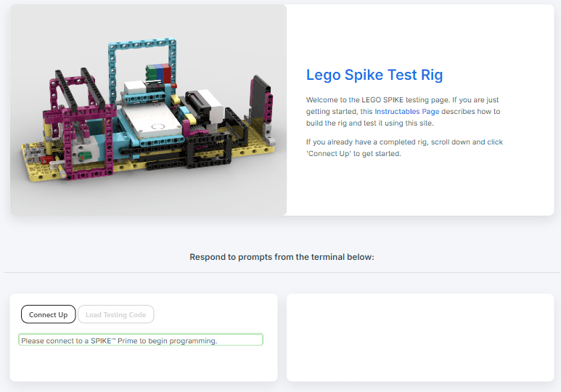This screenshot has height=392, width=561.
Task: Click the Lego Spike test rig image
Action: pos(149,110)
